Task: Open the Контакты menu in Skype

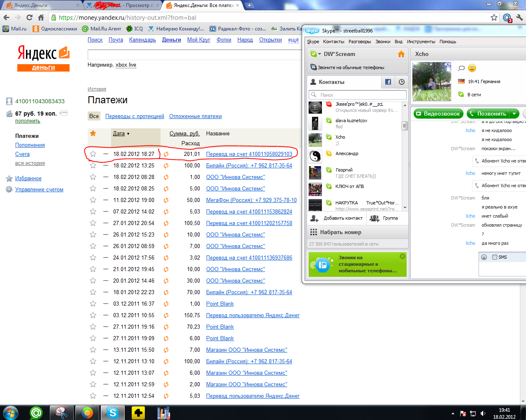Action: pos(334,42)
